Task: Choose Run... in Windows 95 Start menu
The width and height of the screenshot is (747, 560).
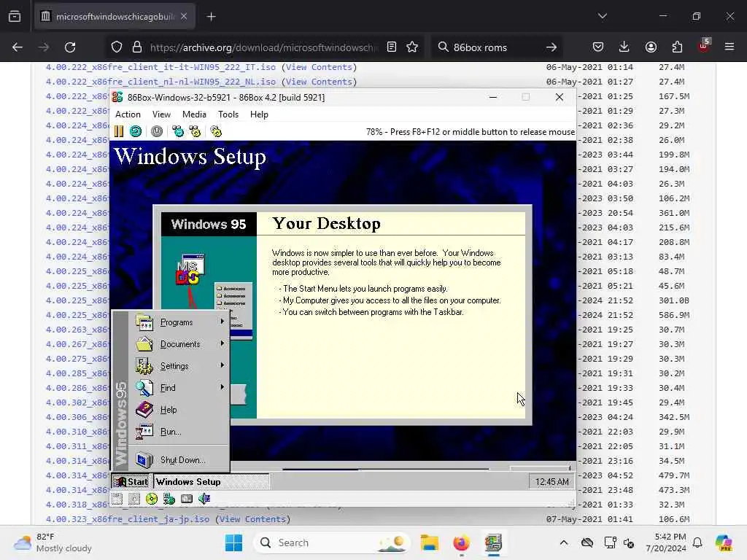Action: [179, 432]
